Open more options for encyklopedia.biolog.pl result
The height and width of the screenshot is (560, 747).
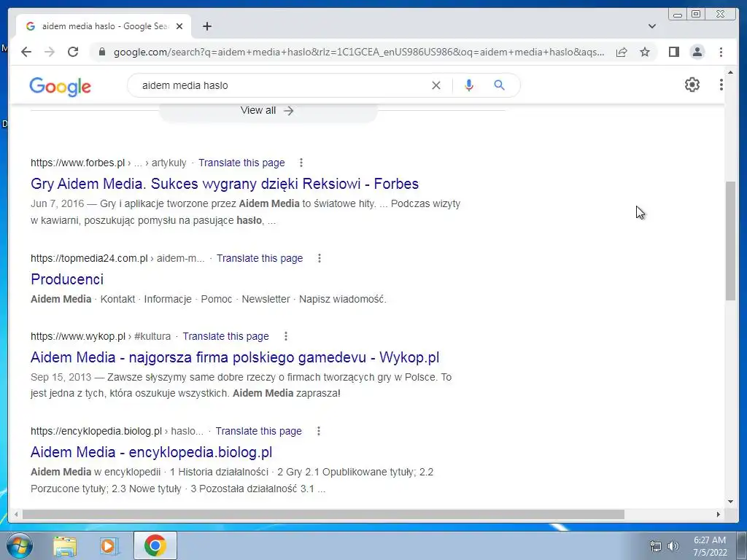click(x=318, y=431)
